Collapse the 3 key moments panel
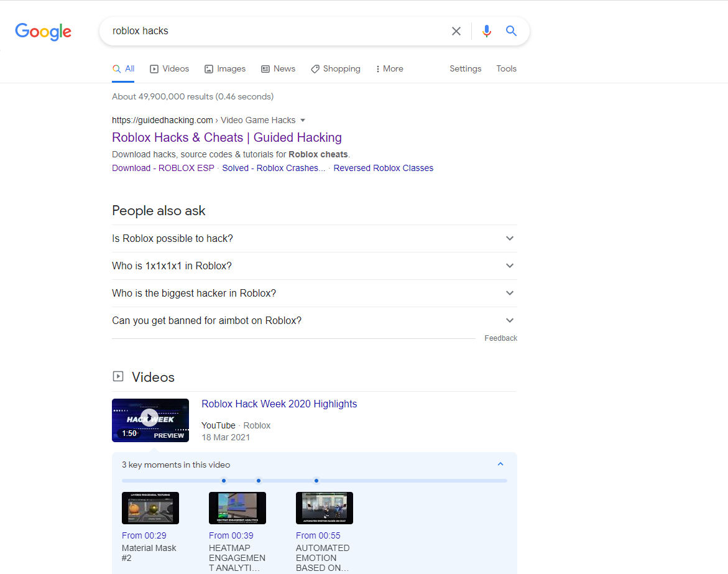 500,464
